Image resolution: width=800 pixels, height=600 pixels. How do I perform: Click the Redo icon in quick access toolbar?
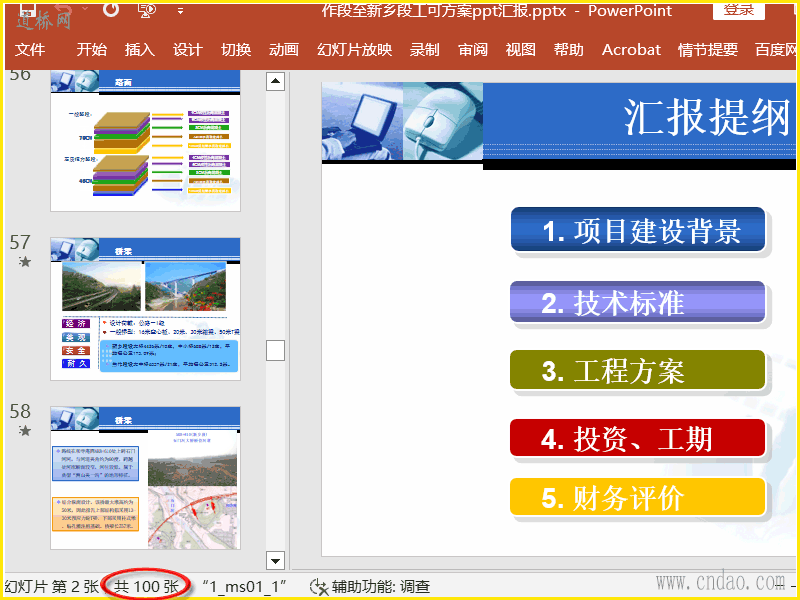(x=111, y=10)
